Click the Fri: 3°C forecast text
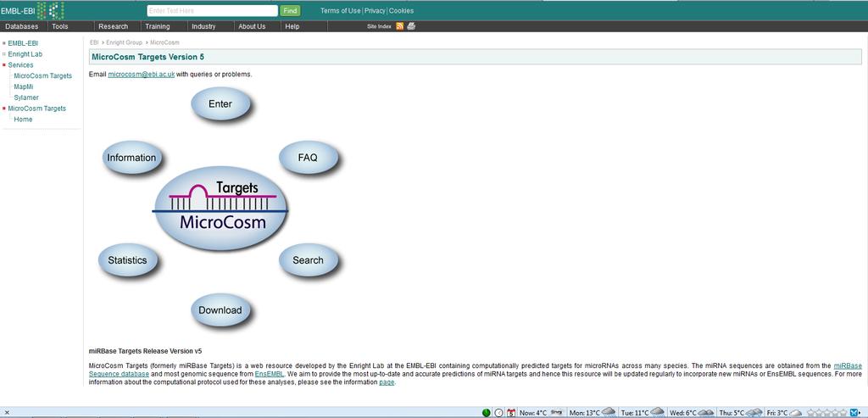This screenshot has height=418, width=868. click(x=777, y=413)
